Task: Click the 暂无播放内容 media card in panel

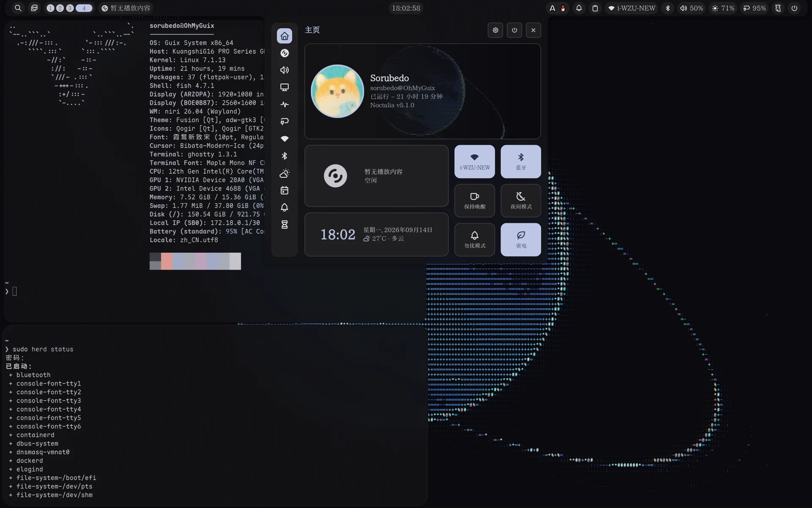Action: click(x=376, y=176)
